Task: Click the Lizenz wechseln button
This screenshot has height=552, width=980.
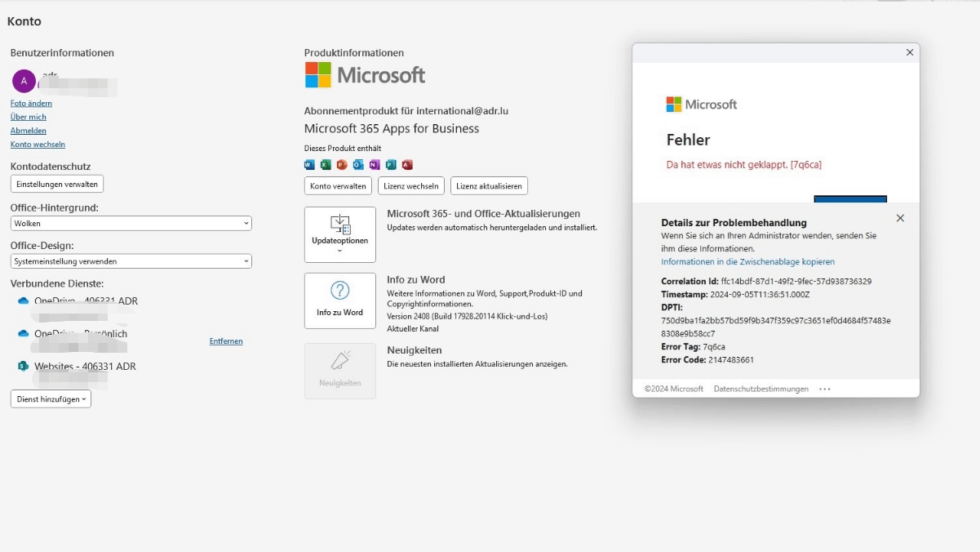Action: (411, 186)
